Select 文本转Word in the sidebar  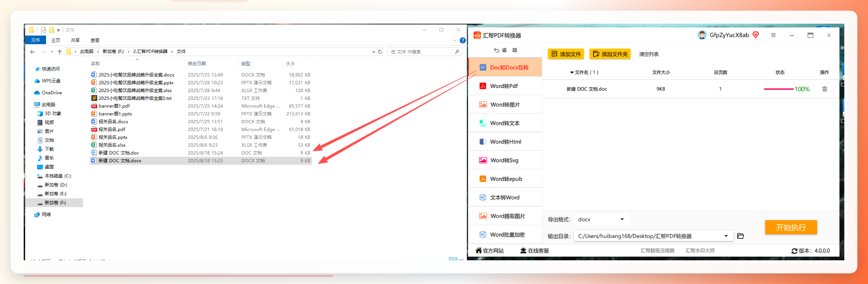tap(505, 198)
